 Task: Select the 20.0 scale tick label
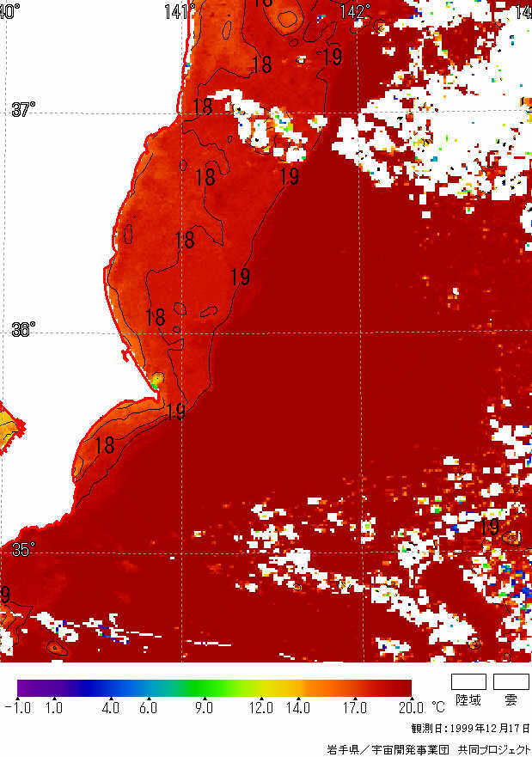click(x=412, y=708)
